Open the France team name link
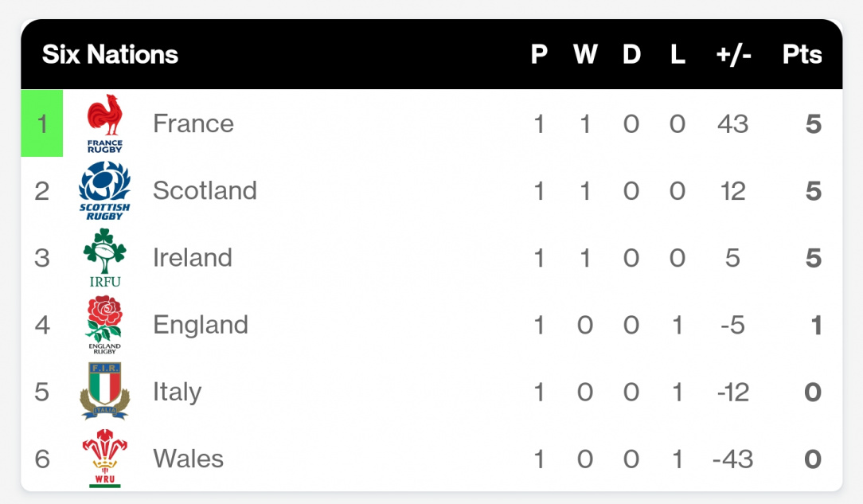863x504 pixels. (193, 123)
